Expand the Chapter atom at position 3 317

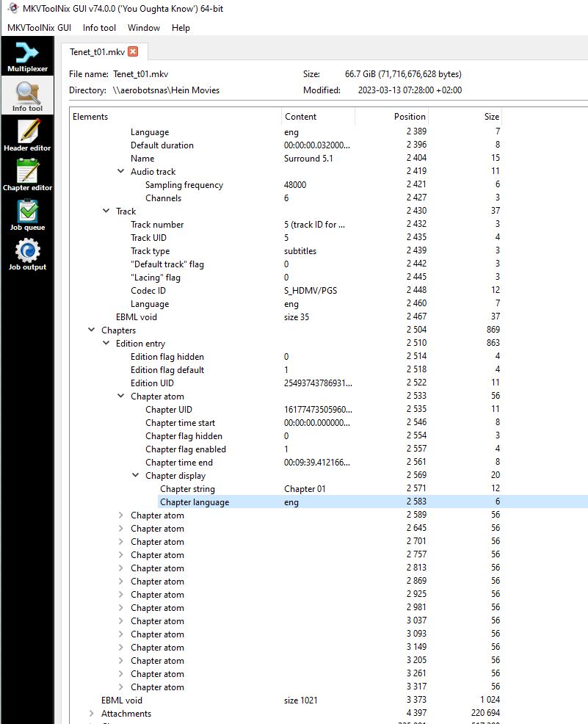point(120,687)
